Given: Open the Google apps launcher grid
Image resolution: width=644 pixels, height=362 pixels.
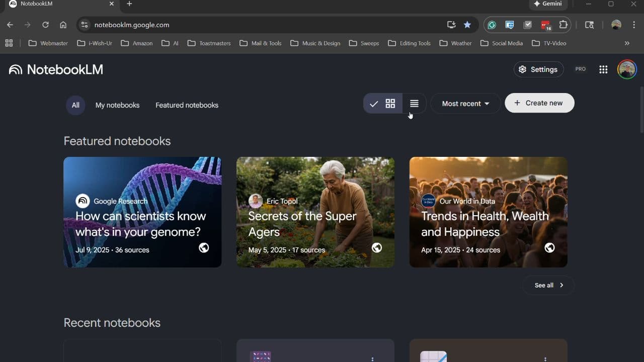Looking at the screenshot, I should pyautogui.click(x=603, y=69).
